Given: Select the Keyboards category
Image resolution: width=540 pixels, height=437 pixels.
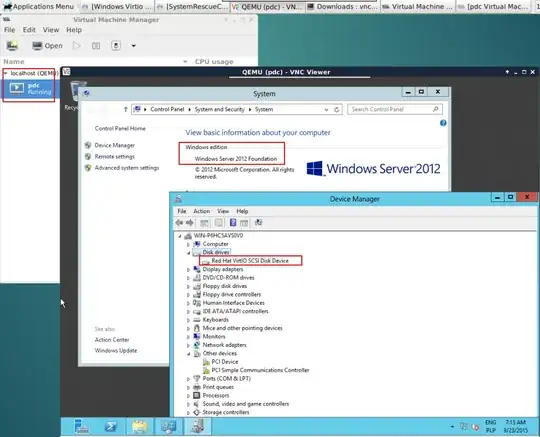Looking at the screenshot, I should coord(215,320).
